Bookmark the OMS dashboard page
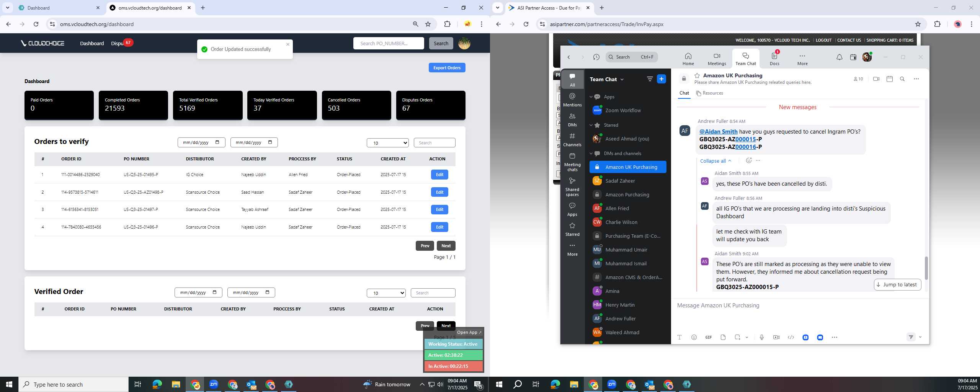The width and height of the screenshot is (980, 392). tap(428, 24)
